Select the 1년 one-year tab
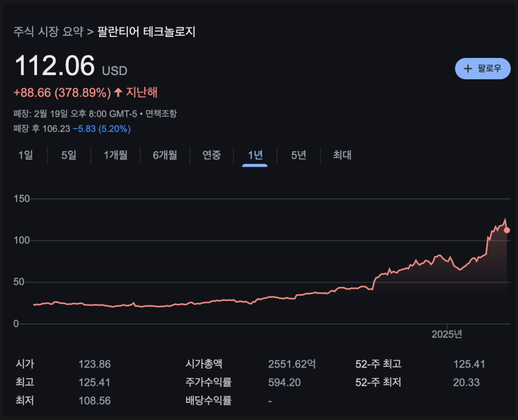 pos(255,155)
